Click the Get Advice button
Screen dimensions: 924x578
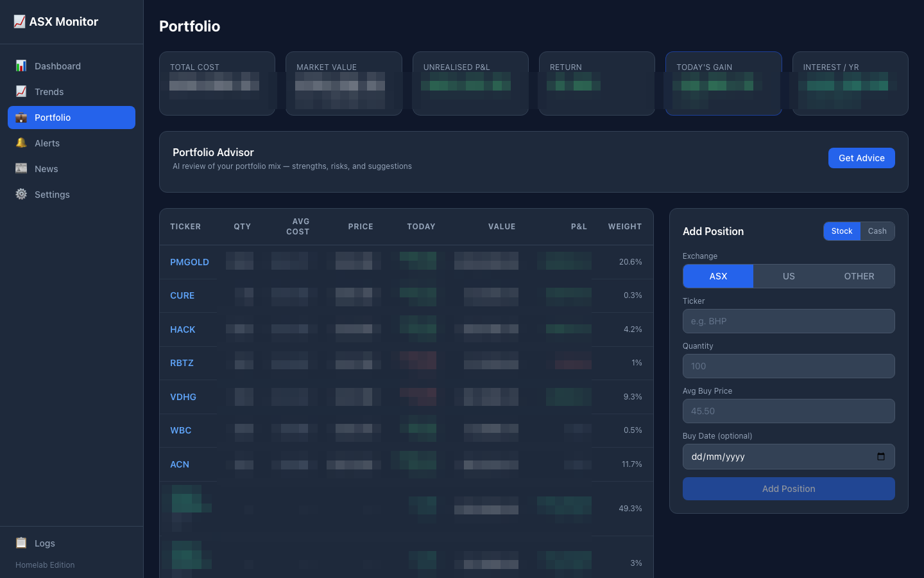point(861,158)
